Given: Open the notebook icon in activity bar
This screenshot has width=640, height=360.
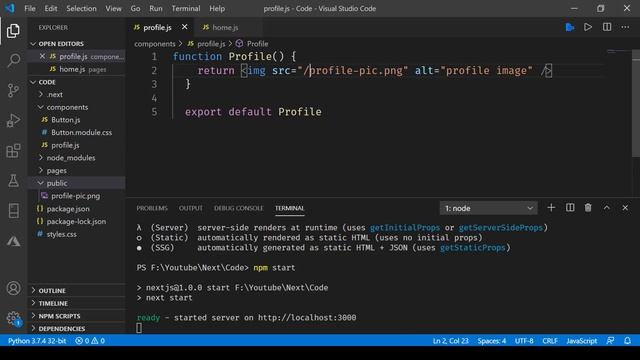Looking at the screenshot, I should point(13,211).
